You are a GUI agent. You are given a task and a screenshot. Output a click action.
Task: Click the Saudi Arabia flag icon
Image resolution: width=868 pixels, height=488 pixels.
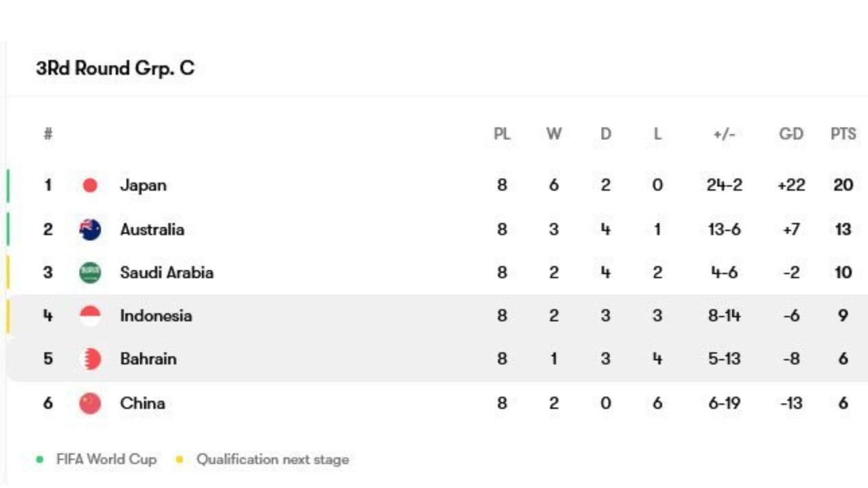point(90,272)
